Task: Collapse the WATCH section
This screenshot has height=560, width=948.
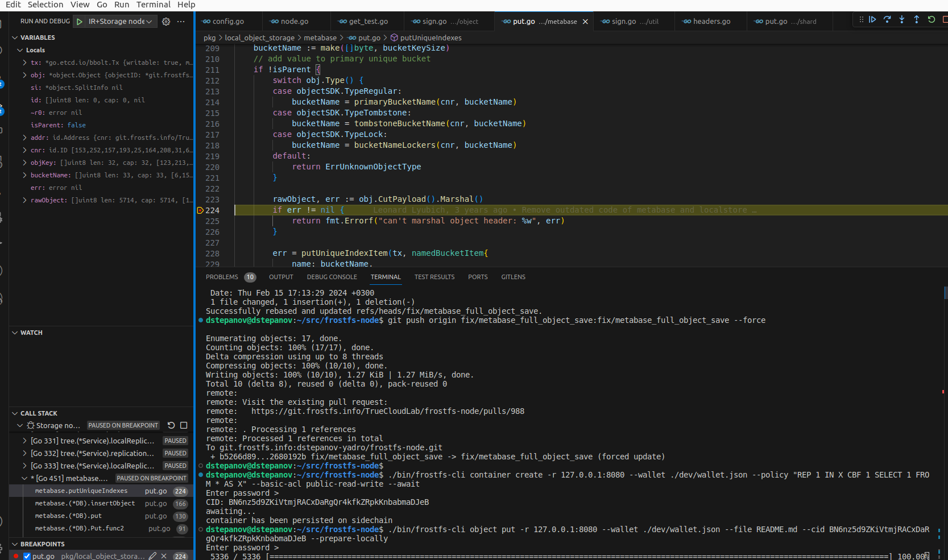Action: pyautogui.click(x=15, y=333)
